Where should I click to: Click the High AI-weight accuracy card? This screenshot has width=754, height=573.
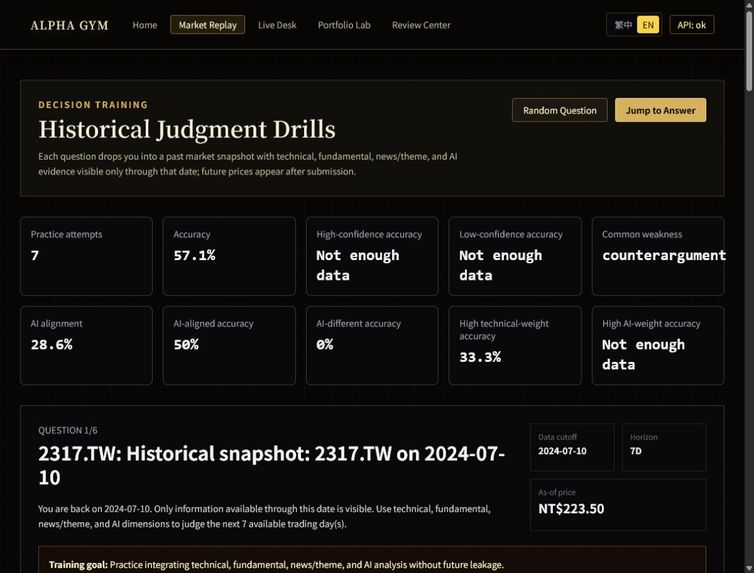(658, 346)
